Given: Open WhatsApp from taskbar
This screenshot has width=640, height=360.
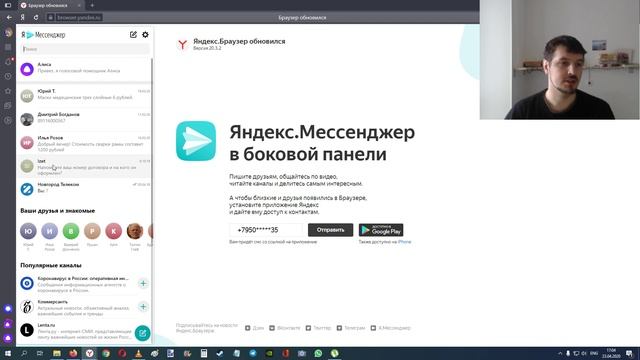Looking at the screenshot, I should coord(318,353).
